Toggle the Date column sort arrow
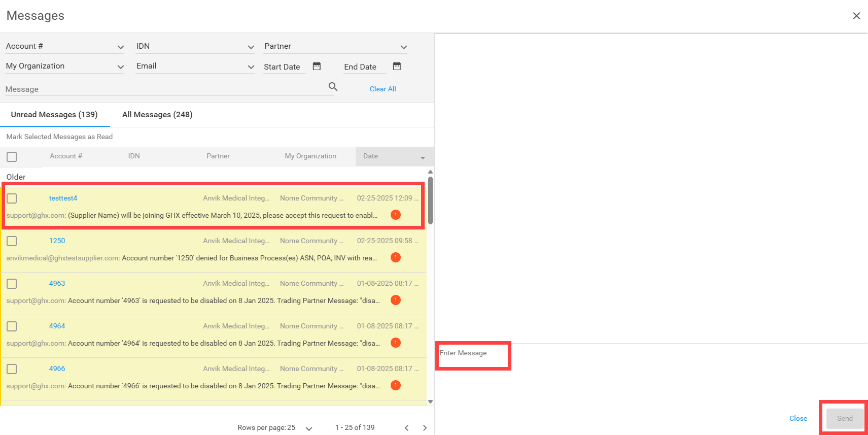This screenshot has height=435, width=868. 423,158
